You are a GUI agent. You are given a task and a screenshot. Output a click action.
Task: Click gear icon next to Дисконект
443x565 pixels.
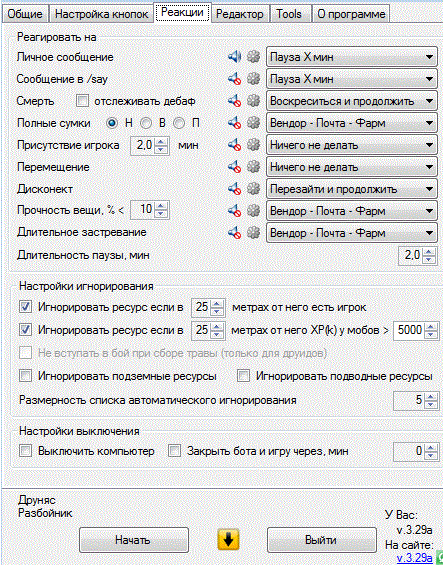coord(253,189)
